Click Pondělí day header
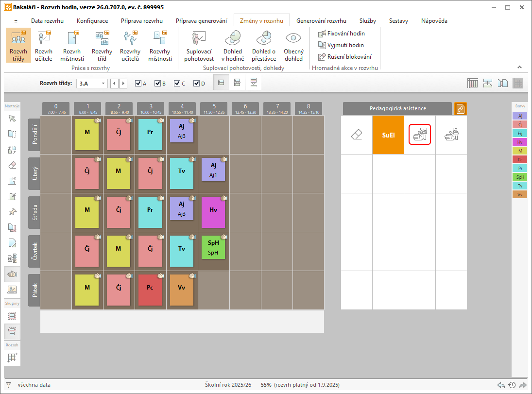The height and width of the screenshot is (394, 532). (34, 135)
